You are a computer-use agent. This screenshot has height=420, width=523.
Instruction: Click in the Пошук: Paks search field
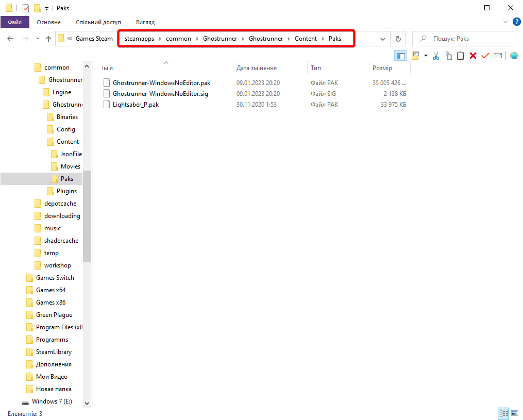[464, 39]
